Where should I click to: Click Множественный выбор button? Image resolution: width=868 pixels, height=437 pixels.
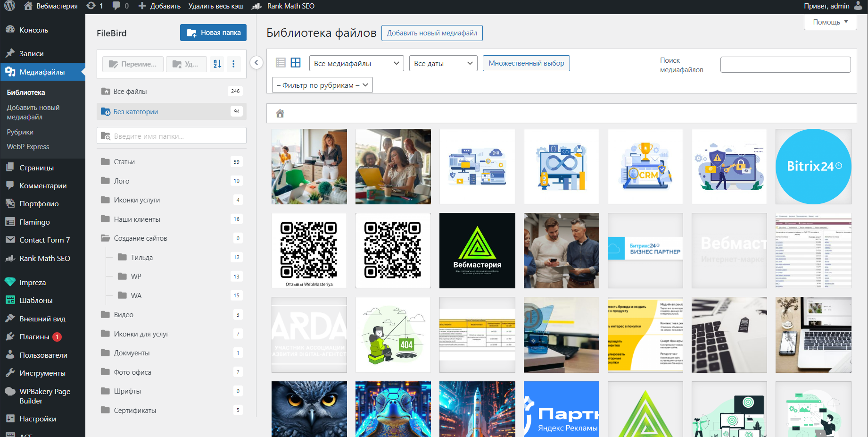[x=526, y=63]
